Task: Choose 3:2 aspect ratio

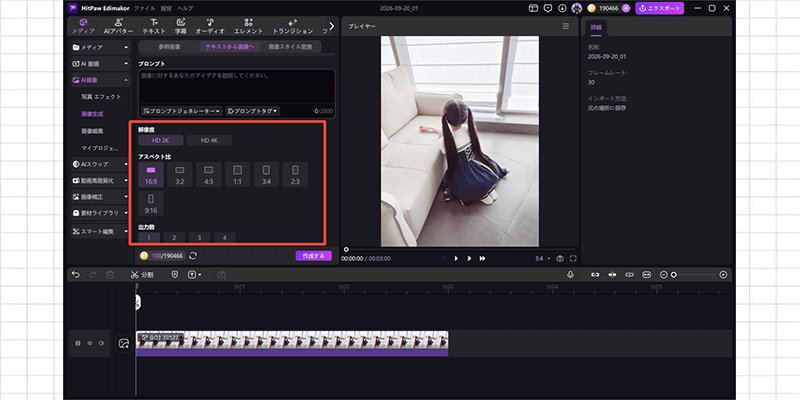Action: [x=180, y=174]
